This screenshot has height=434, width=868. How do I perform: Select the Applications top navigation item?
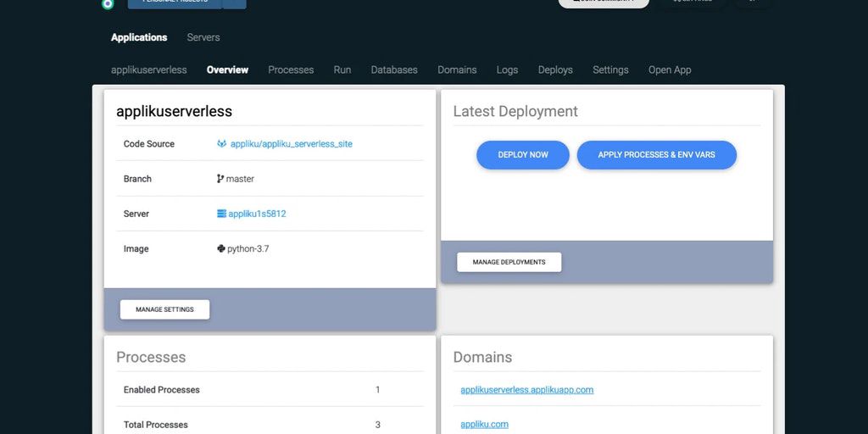(x=139, y=37)
